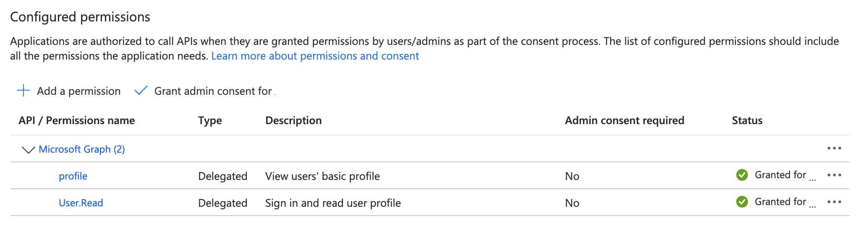Open the User.Read permission link
Screen dimensions: 868x234
pos(81,203)
